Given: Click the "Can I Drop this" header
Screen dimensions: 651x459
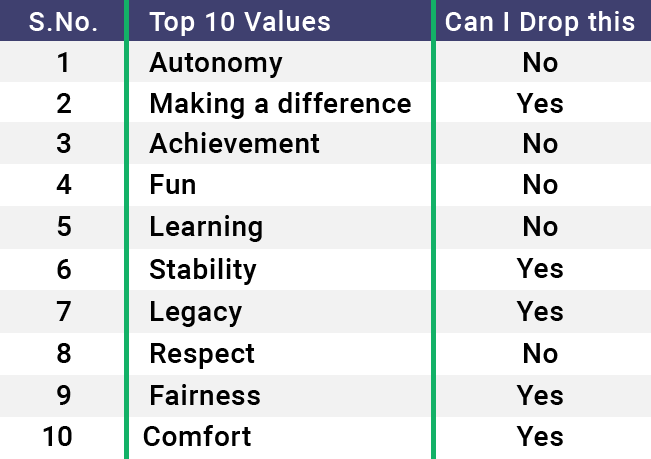Looking at the screenshot, I should (540, 21).
